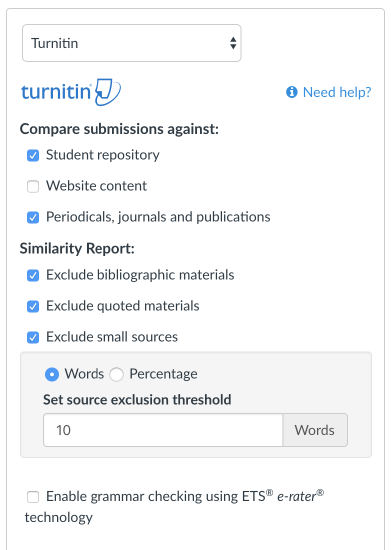Click the info icon beside Need help

[292, 92]
